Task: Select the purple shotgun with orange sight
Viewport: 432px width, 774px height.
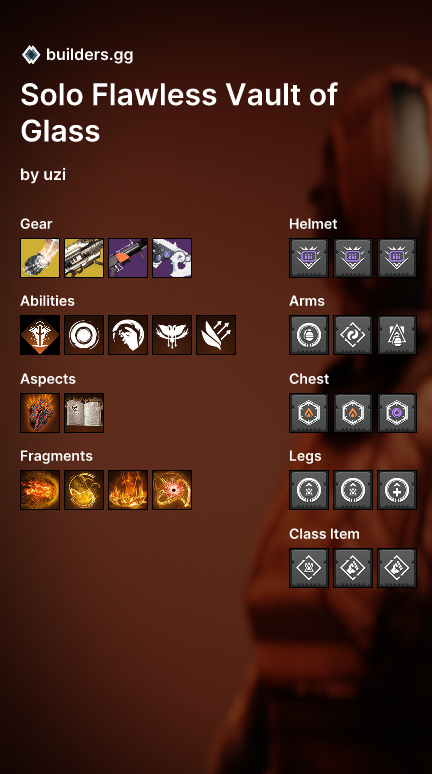Action: 128,258
